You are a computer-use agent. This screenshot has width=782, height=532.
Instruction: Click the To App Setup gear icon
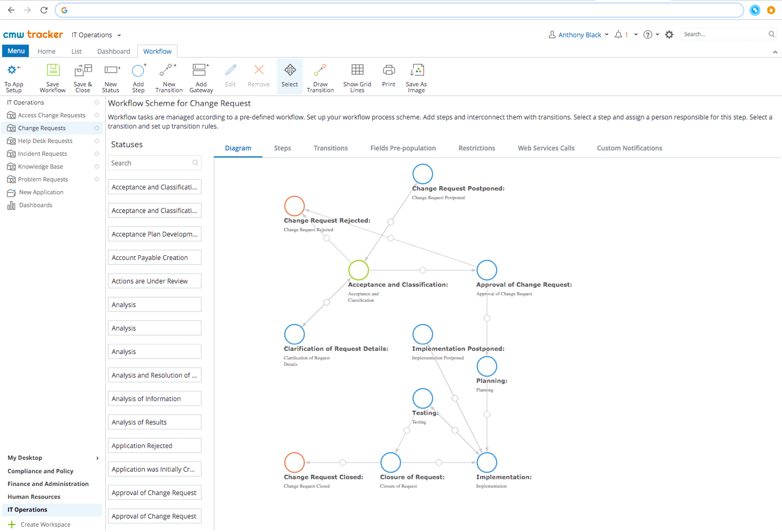[13, 69]
